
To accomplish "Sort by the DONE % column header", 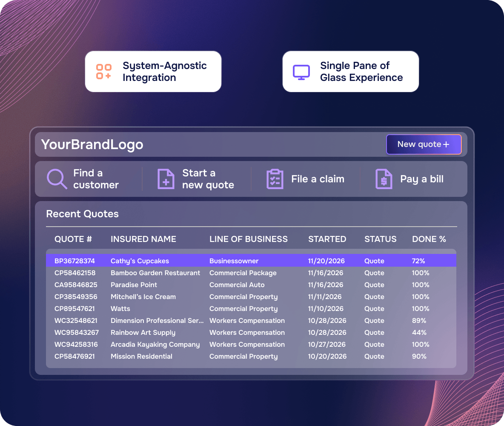I will click(429, 239).
